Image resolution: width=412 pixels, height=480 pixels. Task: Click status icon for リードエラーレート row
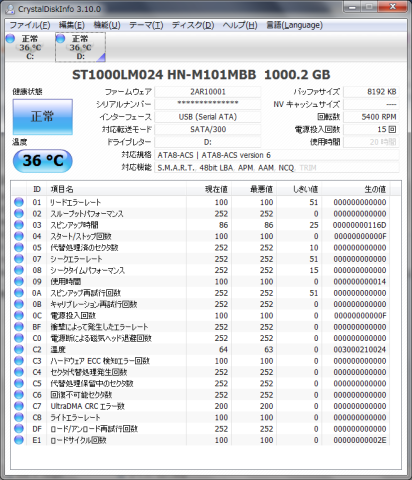click(19, 202)
